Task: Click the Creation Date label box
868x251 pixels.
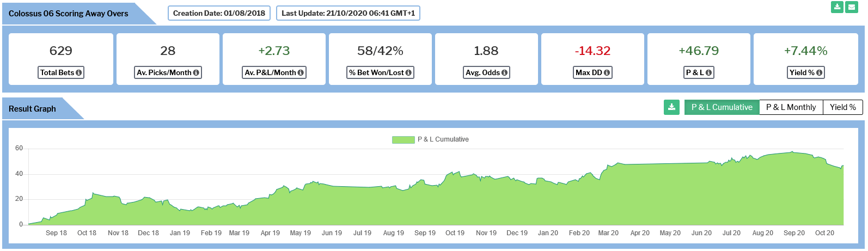Action: [219, 13]
